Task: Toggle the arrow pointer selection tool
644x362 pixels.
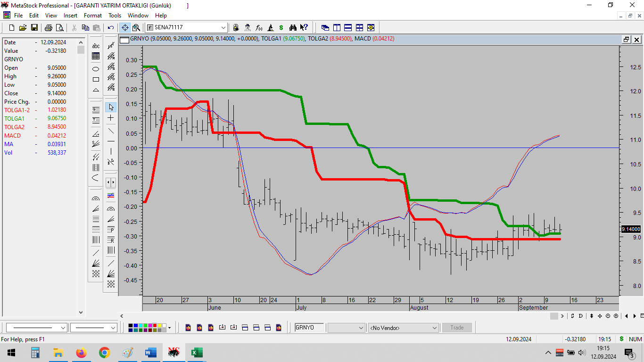Action: [x=111, y=107]
